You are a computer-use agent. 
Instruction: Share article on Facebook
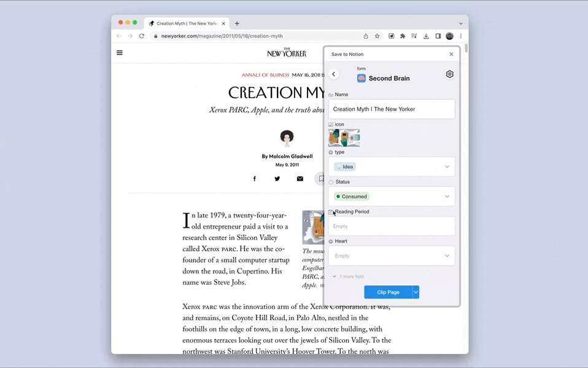[x=254, y=178]
